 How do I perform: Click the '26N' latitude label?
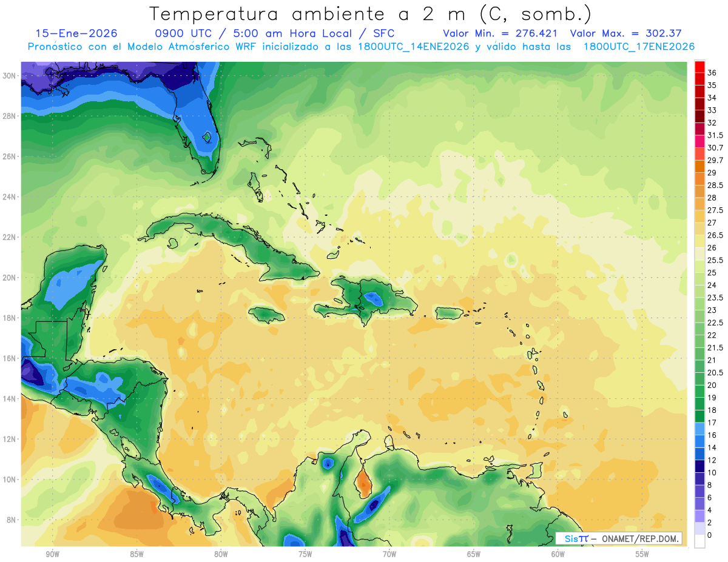10,156
